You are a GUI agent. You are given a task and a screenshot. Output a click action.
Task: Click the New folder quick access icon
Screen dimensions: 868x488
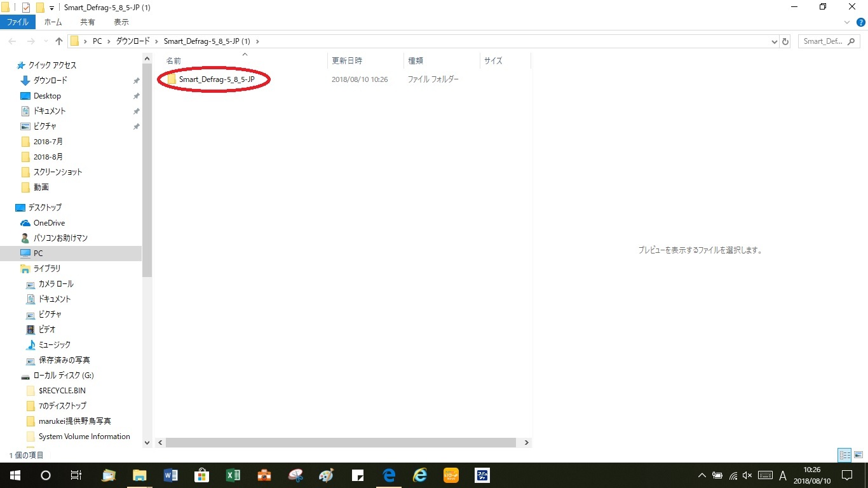tap(41, 8)
